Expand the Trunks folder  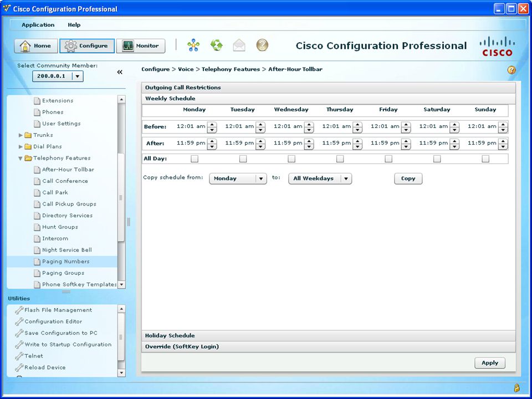pyautogui.click(x=21, y=135)
